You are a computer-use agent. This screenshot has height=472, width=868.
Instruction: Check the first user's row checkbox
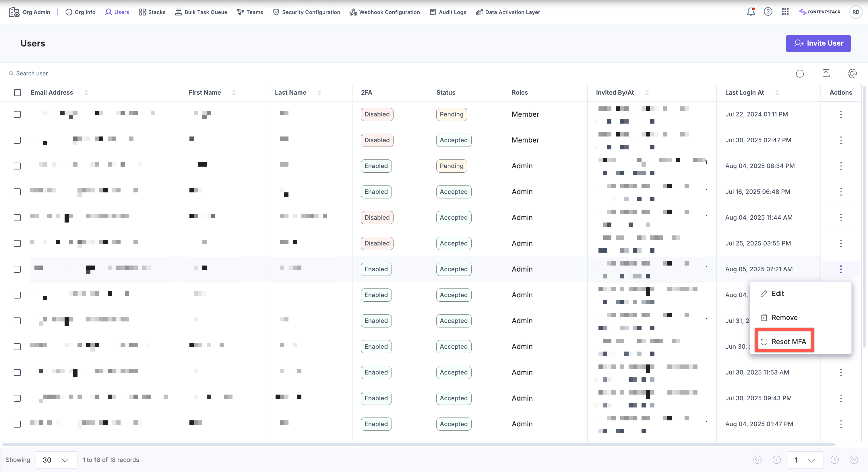(17, 114)
